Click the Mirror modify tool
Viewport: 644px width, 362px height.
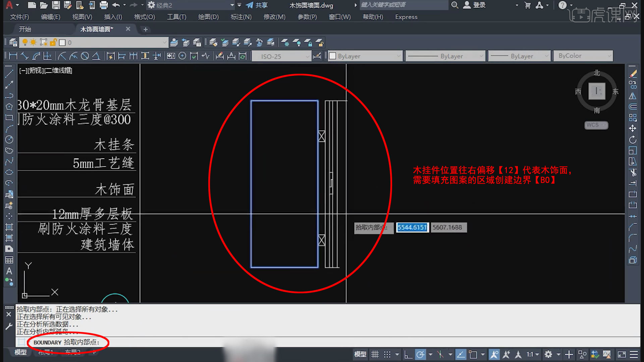coord(633,96)
